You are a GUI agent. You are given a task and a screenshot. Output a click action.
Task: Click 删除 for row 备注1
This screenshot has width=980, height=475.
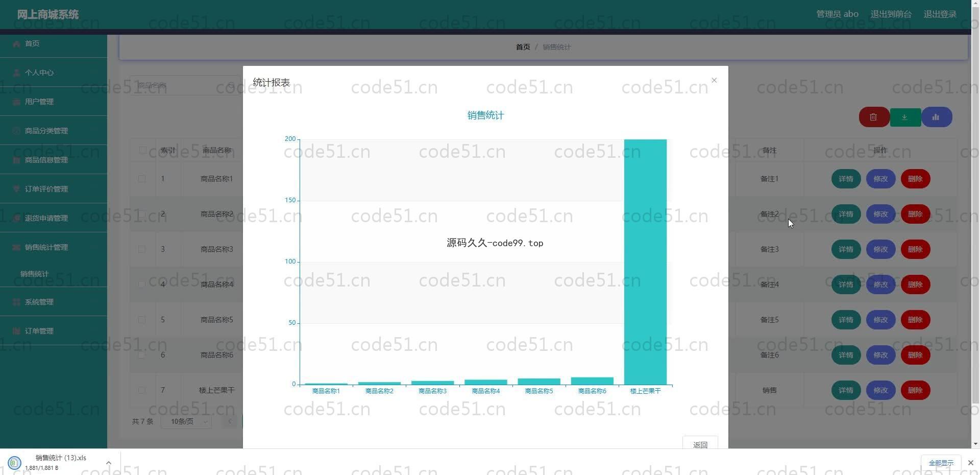point(915,179)
